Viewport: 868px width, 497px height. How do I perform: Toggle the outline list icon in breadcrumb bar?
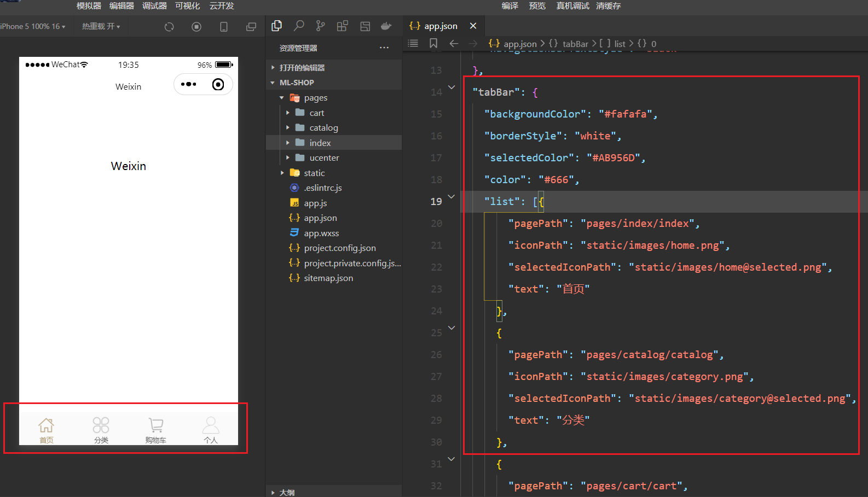413,43
